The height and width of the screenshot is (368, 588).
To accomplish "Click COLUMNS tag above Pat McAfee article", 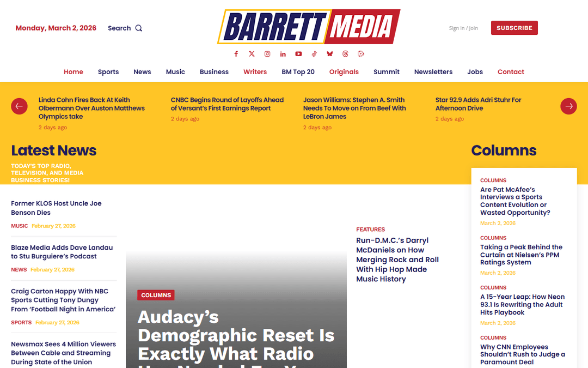I will click(x=493, y=180).
